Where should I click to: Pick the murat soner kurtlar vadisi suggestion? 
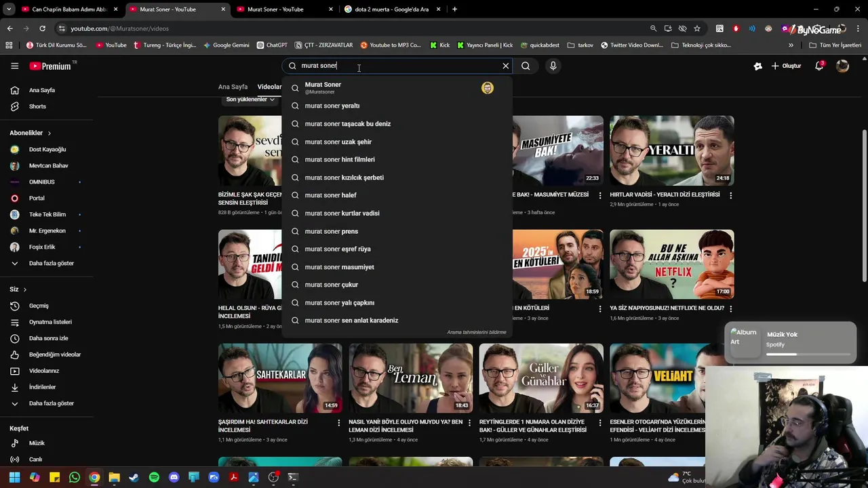(397, 213)
